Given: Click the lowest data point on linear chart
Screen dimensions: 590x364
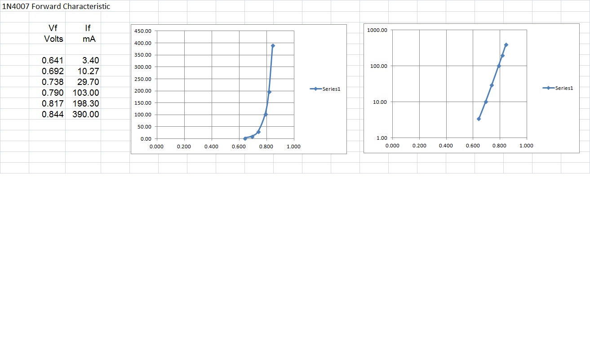Looking at the screenshot, I should 245,138.
